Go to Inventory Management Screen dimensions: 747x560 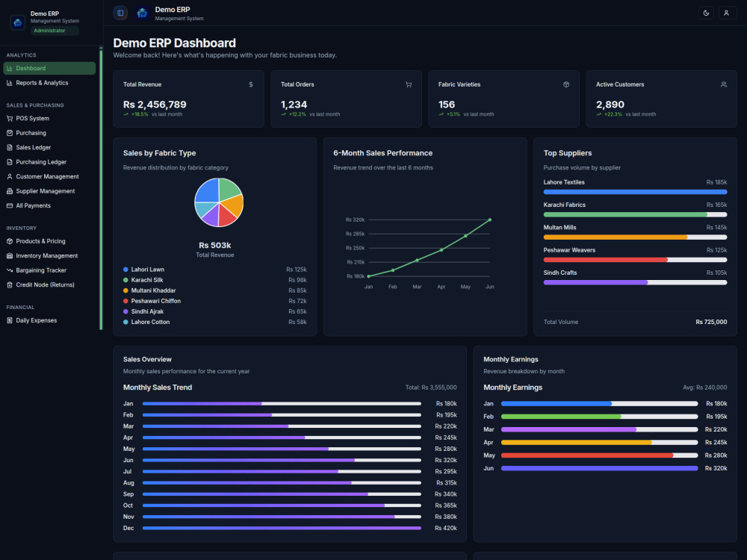49,255
